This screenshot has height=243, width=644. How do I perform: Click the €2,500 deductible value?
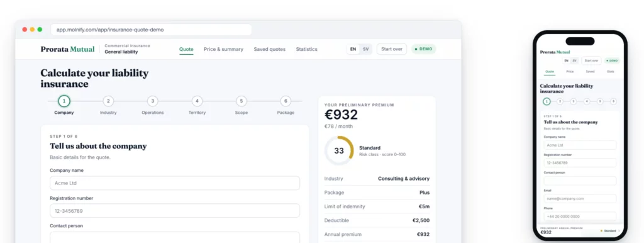point(421,220)
